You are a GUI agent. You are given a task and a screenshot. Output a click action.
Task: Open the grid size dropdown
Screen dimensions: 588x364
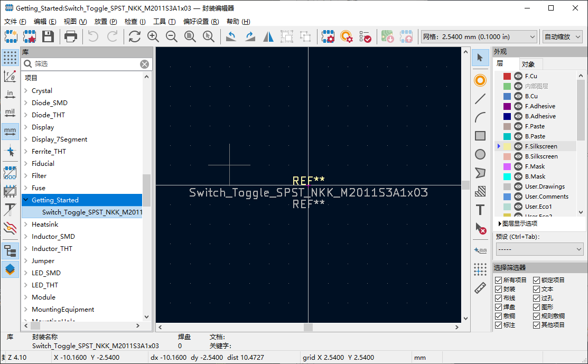pos(479,37)
